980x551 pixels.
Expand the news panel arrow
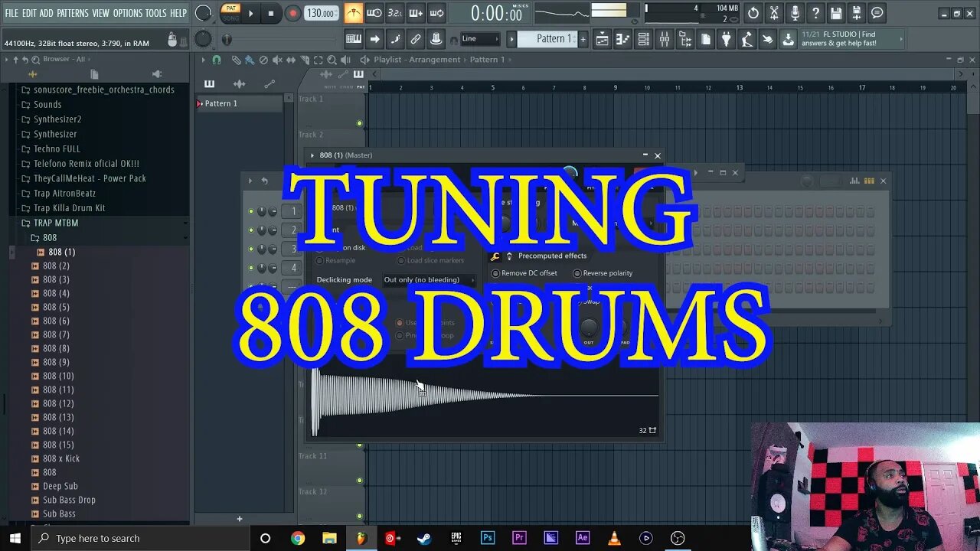[x=900, y=39]
